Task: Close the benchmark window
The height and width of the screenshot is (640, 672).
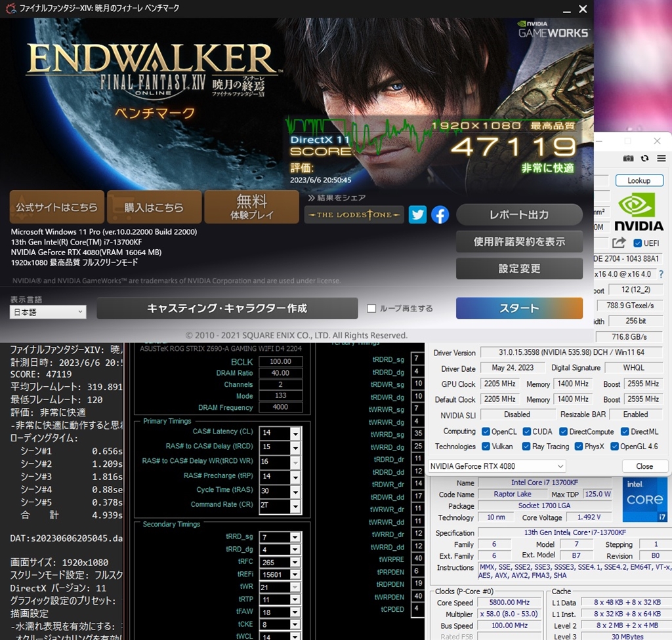Action: (x=583, y=9)
